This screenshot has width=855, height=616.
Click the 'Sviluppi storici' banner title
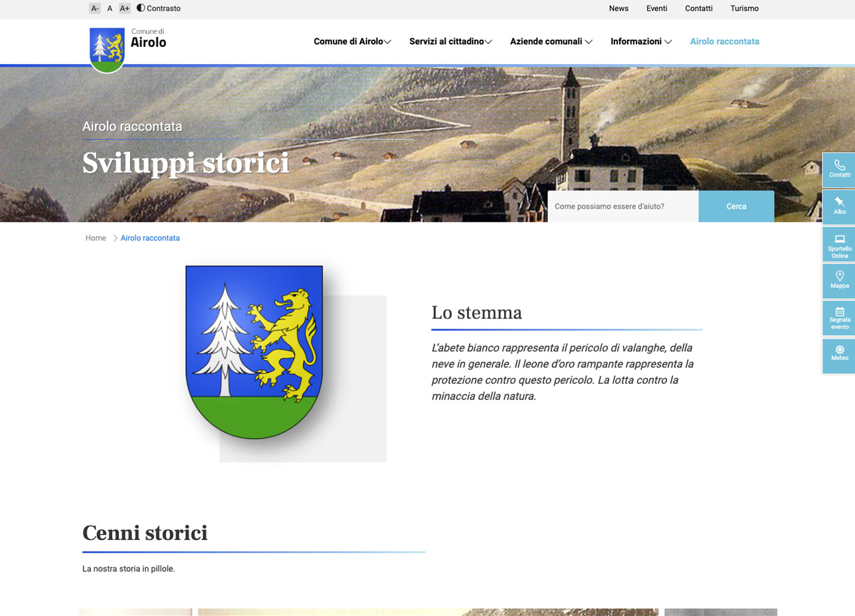point(186,163)
